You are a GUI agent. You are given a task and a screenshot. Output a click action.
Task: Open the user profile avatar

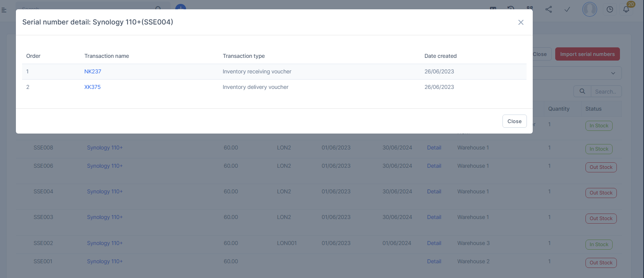click(589, 9)
